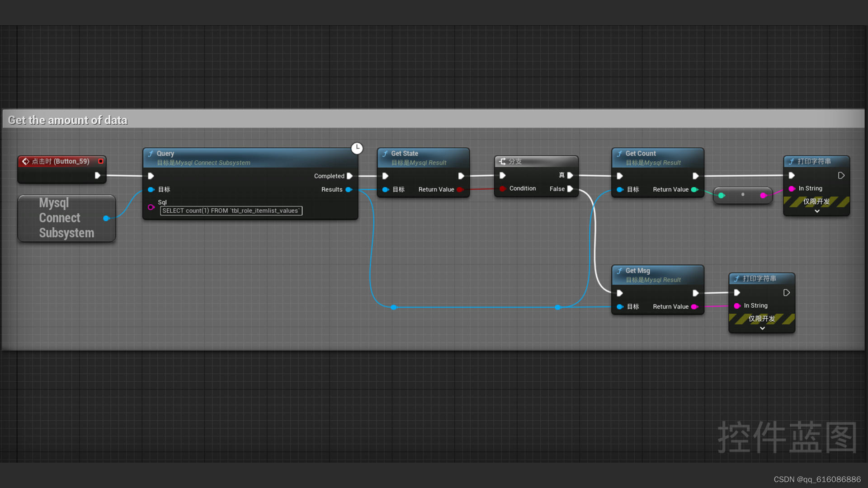The height and width of the screenshot is (488, 868).
Task: Click the SELECT count(1) Sql text field
Action: coord(231,211)
